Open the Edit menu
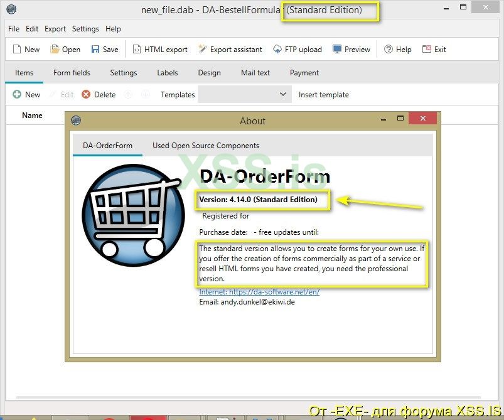The image size is (504, 420). [x=32, y=29]
